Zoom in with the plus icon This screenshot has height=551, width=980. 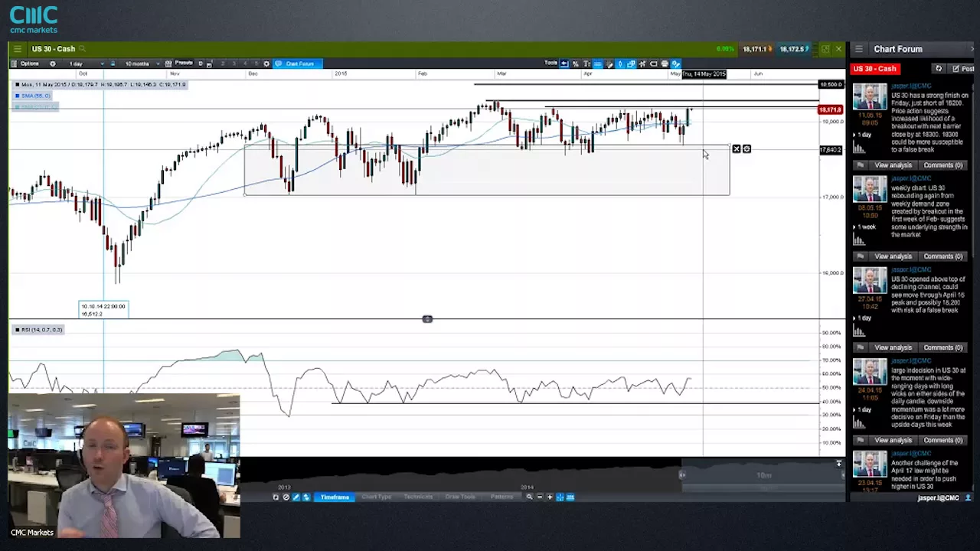pyautogui.click(x=550, y=497)
